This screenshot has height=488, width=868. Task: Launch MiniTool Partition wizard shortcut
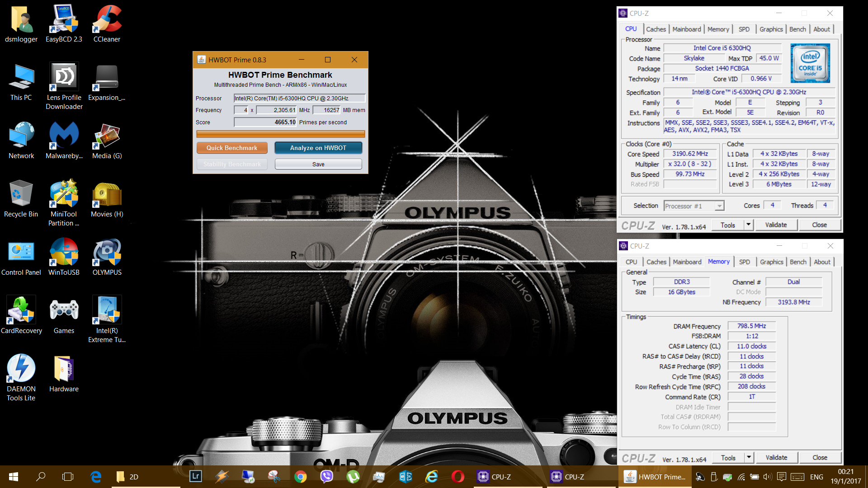coord(64,203)
